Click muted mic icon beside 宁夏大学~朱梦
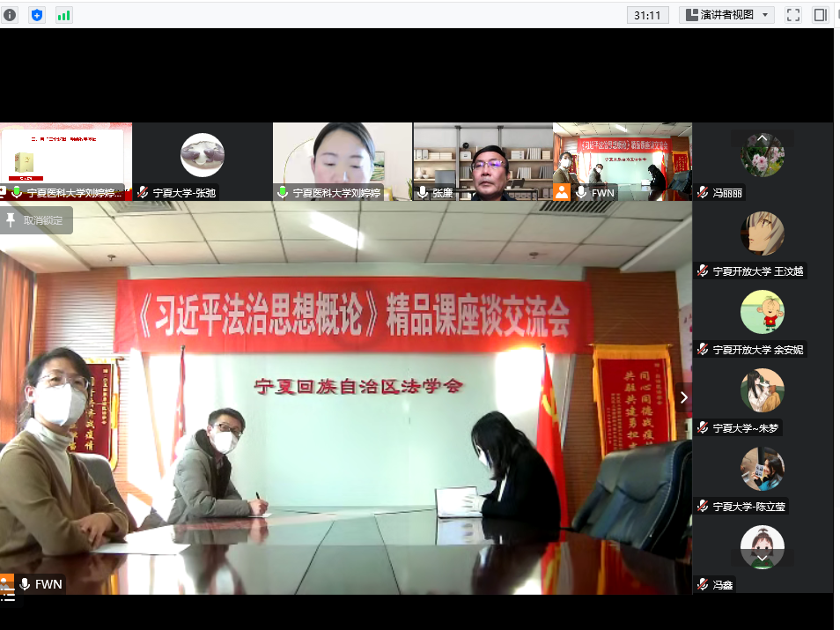This screenshot has width=840, height=630. click(703, 428)
